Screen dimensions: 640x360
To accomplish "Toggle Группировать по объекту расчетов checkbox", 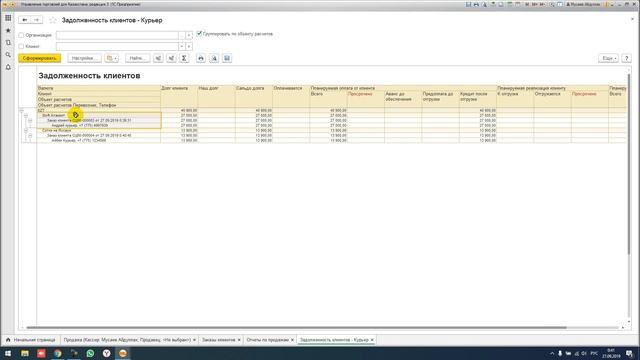I will pyautogui.click(x=199, y=34).
